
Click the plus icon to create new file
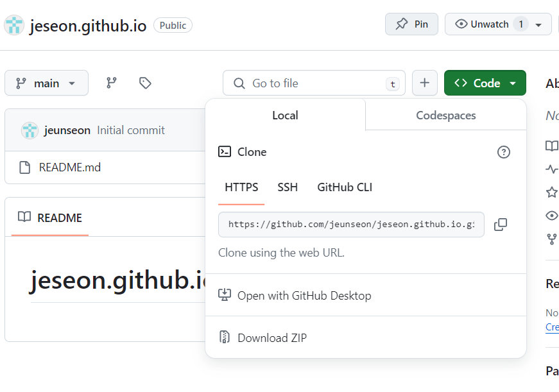point(424,83)
